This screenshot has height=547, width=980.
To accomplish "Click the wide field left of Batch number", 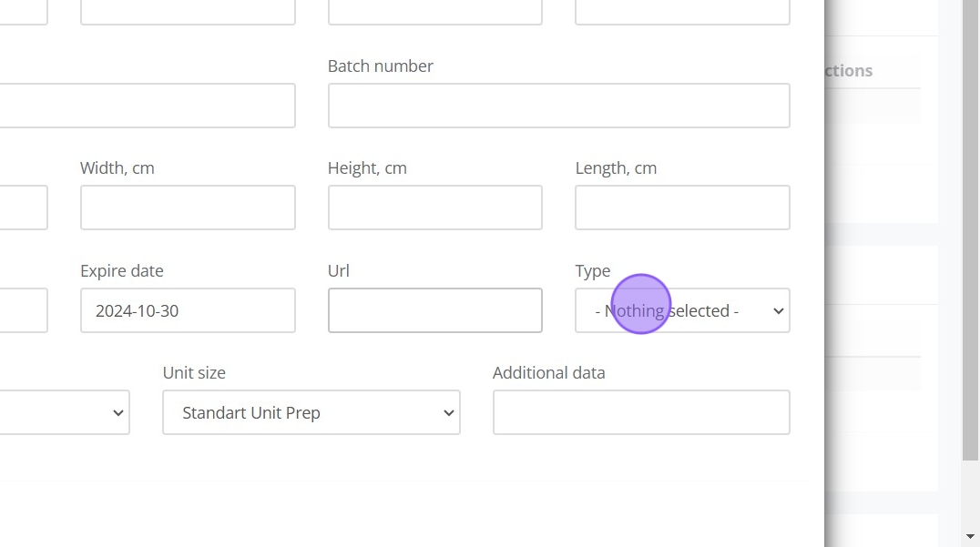I will point(146,106).
